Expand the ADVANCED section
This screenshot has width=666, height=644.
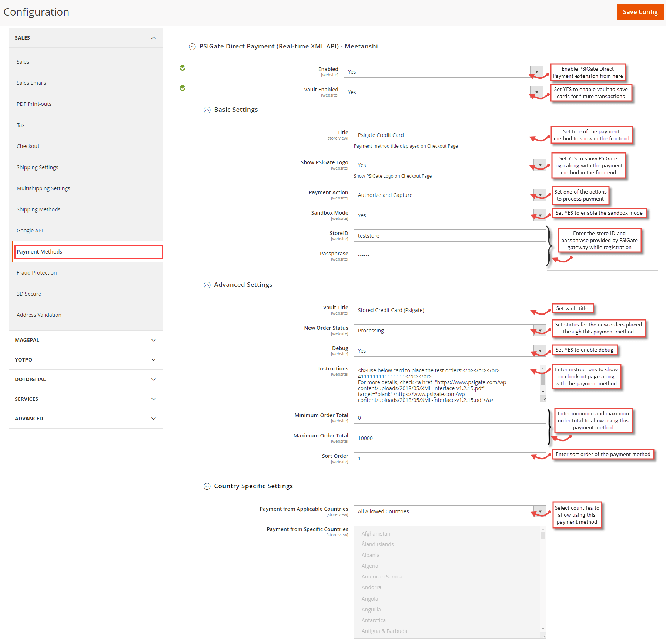coord(86,419)
